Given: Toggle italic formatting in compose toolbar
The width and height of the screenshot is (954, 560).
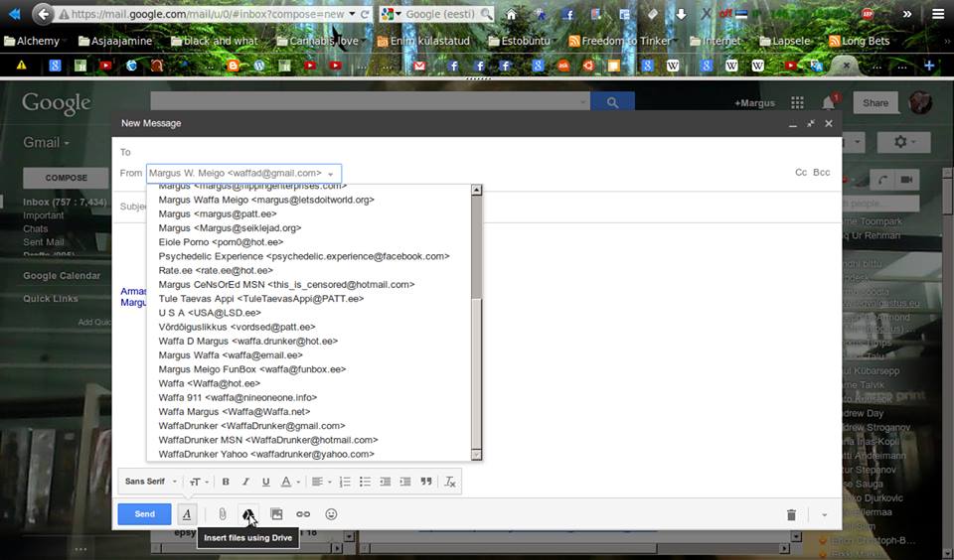Looking at the screenshot, I should pyautogui.click(x=245, y=482).
